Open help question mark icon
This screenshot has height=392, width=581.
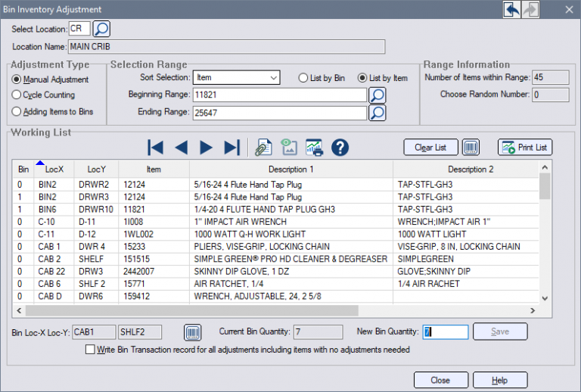click(340, 148)
